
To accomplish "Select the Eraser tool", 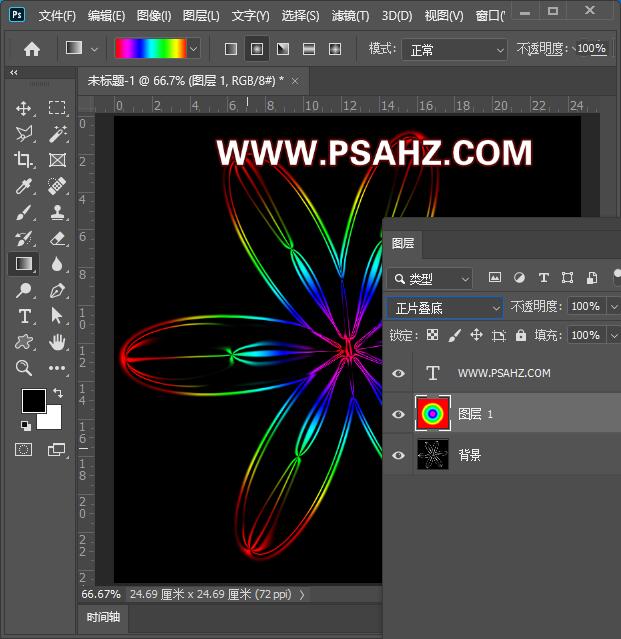I will (57, 238).
